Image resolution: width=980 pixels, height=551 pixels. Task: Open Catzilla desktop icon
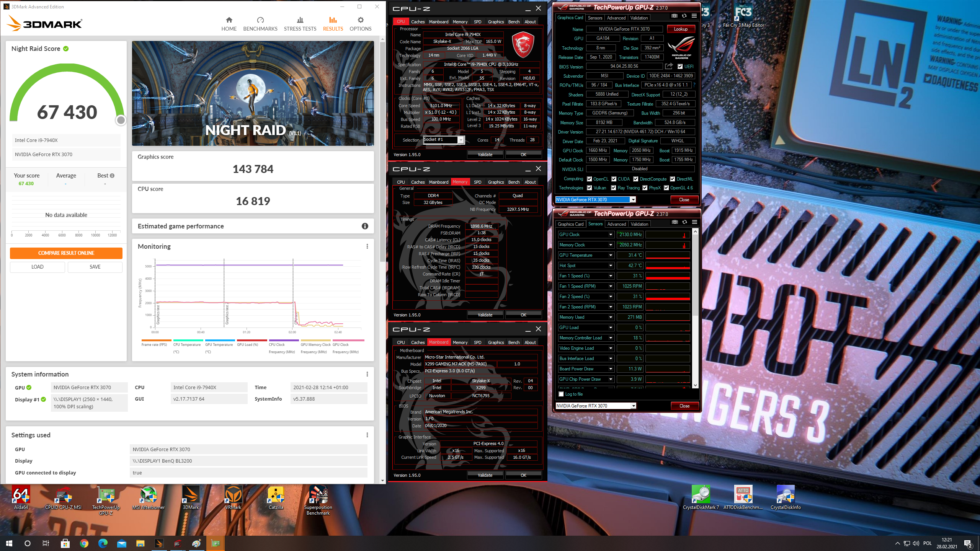click(276, 497)
